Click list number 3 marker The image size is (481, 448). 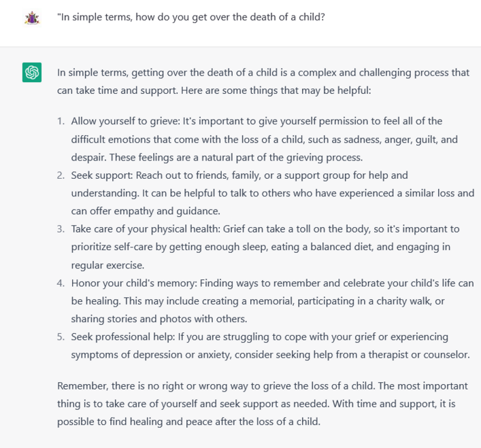click(x=61, y=229)
